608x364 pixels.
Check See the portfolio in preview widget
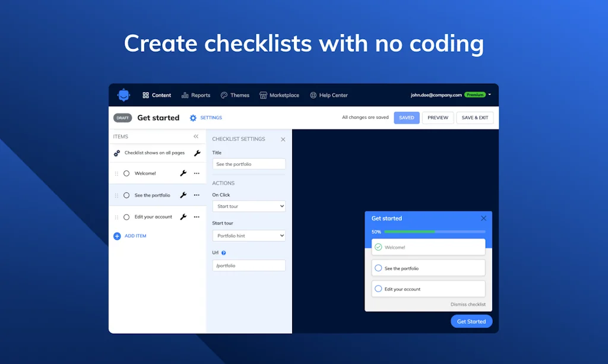378,268
